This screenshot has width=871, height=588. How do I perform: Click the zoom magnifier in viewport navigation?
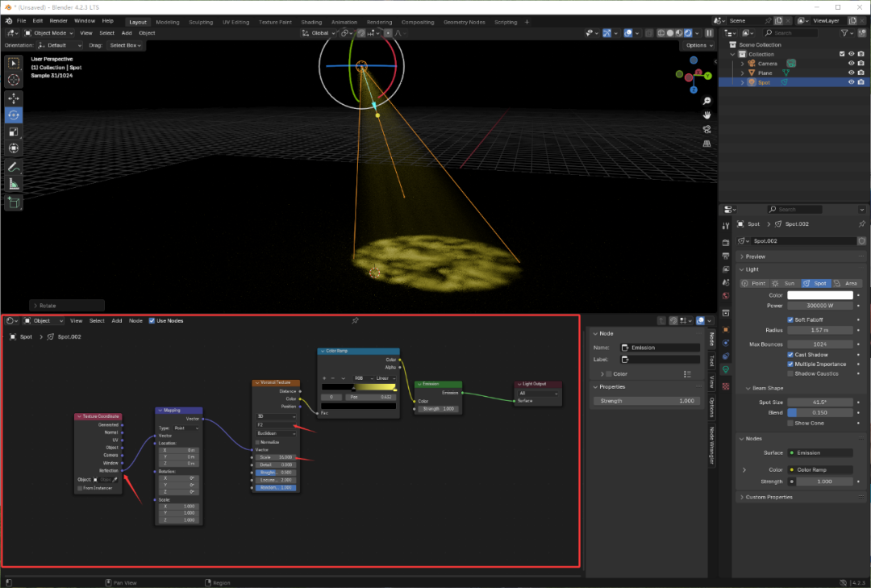tap(706, 101)
